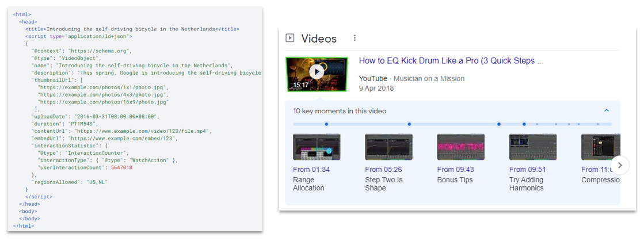Image resolution: width=644 pixels, height=241 pixels.
Task: Select the 'From 05:26' timestamp link
Action: [383, 170]
